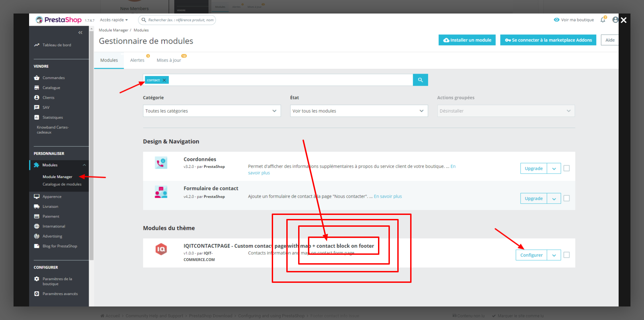644x320 pixels.
Task: Click Se connecter à la marketplace Addons
Action: pyautogui.click(x=548, y=40)
